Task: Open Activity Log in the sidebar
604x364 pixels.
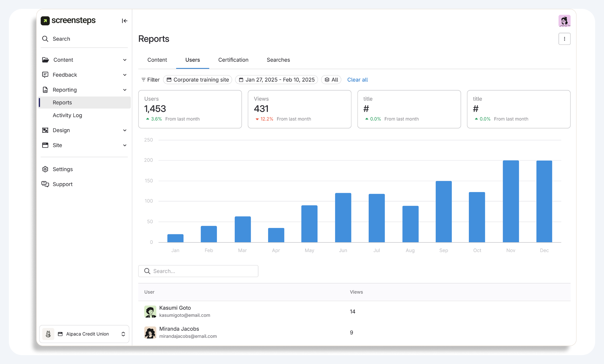Action: [x=67, y=115]
